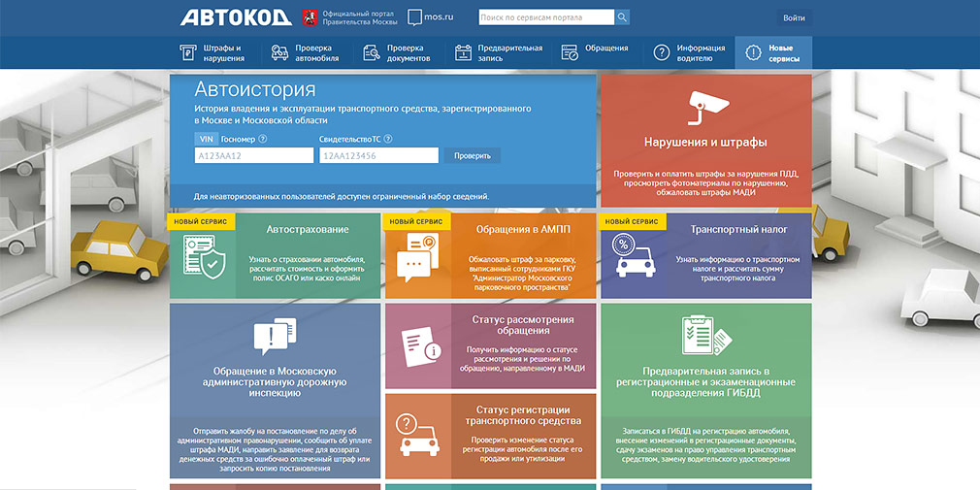Click the surveillance camera icon
The height and width of the screenshot is (490, 980).
click(707, 107)
